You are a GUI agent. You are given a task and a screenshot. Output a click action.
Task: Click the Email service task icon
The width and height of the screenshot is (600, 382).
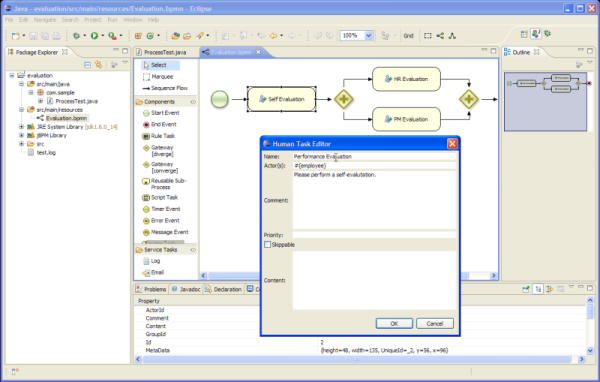click(146, 273)
